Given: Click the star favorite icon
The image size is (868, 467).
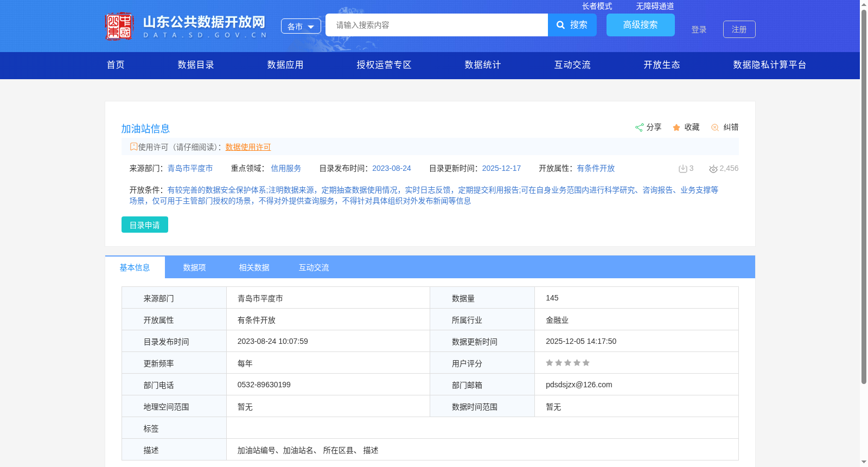Looking at the screenshot, I should pos(676,127).
